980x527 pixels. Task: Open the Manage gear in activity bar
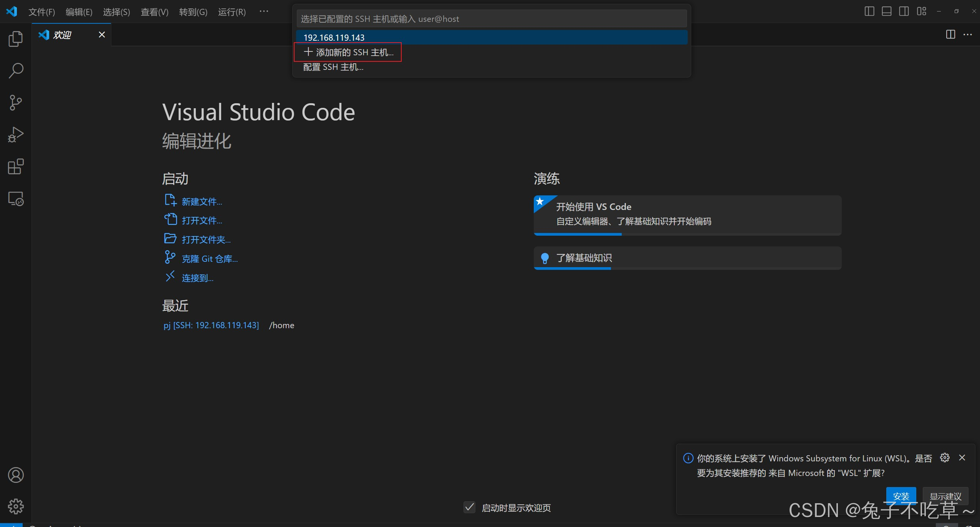(16, 507)
